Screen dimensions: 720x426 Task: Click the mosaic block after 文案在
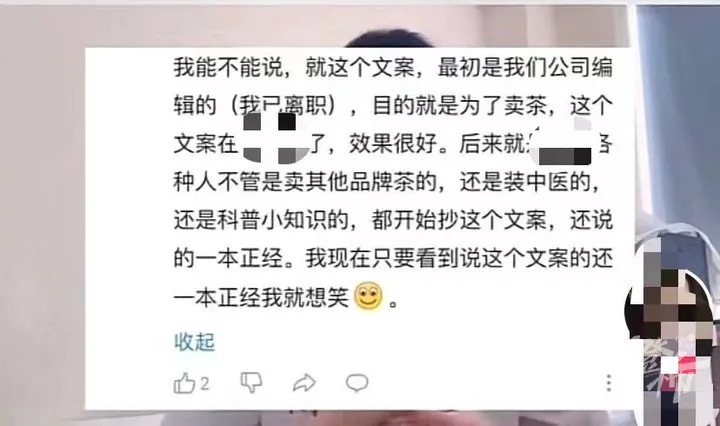coord(276,138)
